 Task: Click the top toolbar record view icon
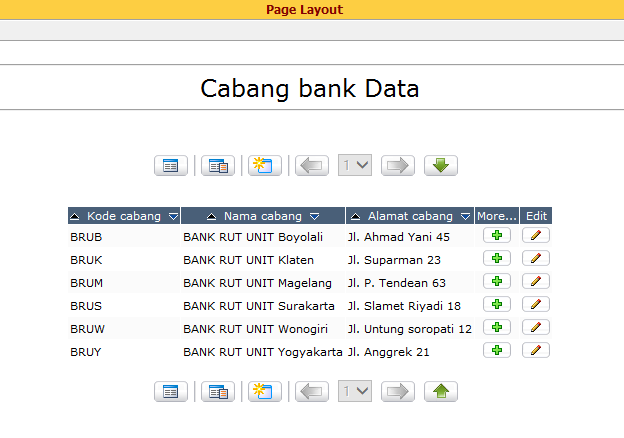point(218,165)
